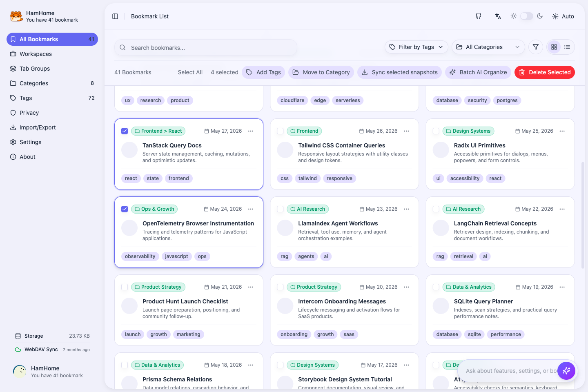
Task: Click the Ops & Growth category badge
Action: pyautogui.click(x=154, y=209)
